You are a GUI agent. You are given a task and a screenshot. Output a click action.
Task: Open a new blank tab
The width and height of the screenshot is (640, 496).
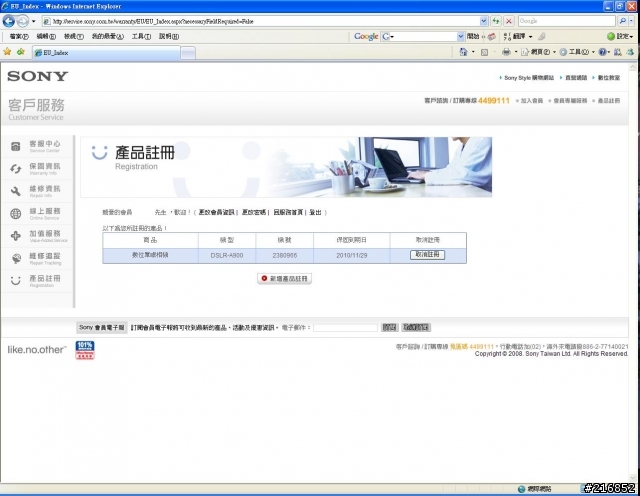pyautogui.click(x=188, y=53)
